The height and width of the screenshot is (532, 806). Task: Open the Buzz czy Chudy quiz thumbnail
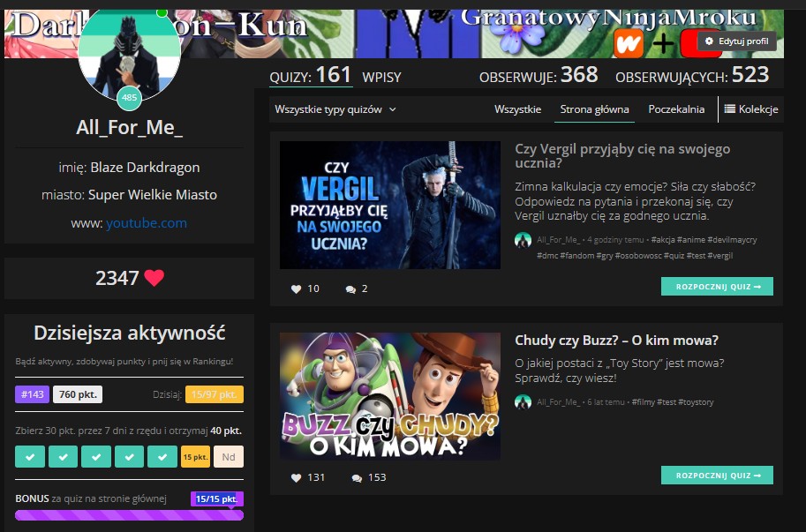click(x=390, y=396)
